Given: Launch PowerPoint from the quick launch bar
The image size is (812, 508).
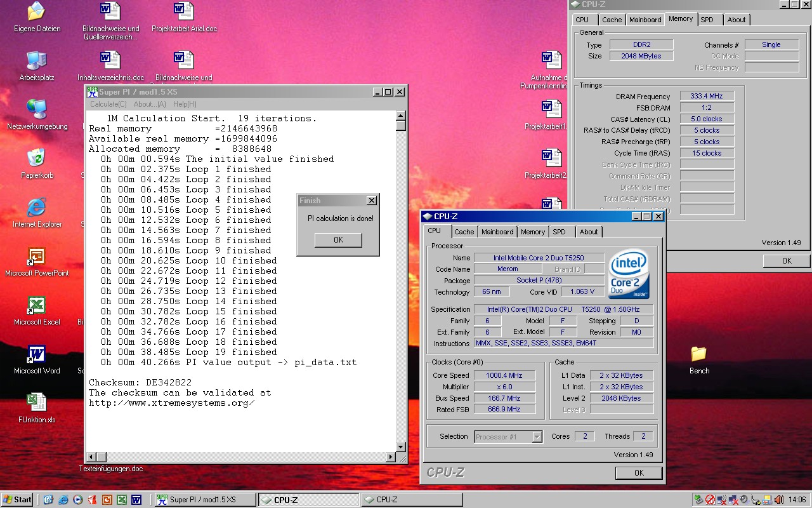Looking at the screenshot, I should click(x=107, y=500).
